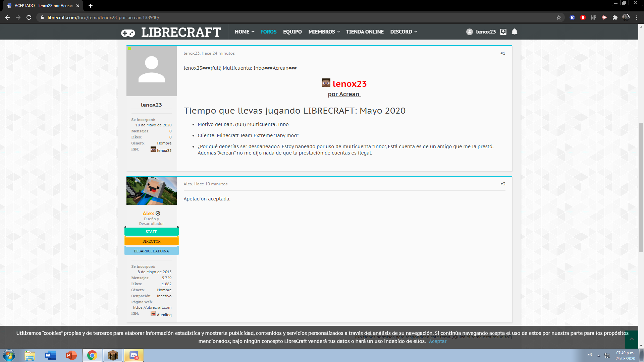The width and height of the screenshot is (644, 362).
Task: Open the Alex Minecraft avatar thumbnail
Action: pyautogui.click(x=152, y=191)
